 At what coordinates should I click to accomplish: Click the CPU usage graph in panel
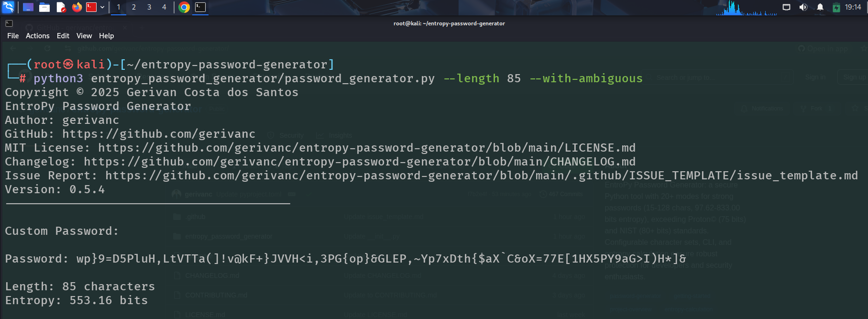[x=746, y=8]
